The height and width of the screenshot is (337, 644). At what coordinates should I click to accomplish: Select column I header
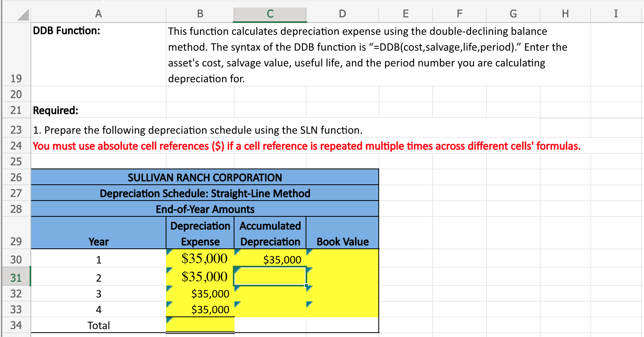pos(616,14)
